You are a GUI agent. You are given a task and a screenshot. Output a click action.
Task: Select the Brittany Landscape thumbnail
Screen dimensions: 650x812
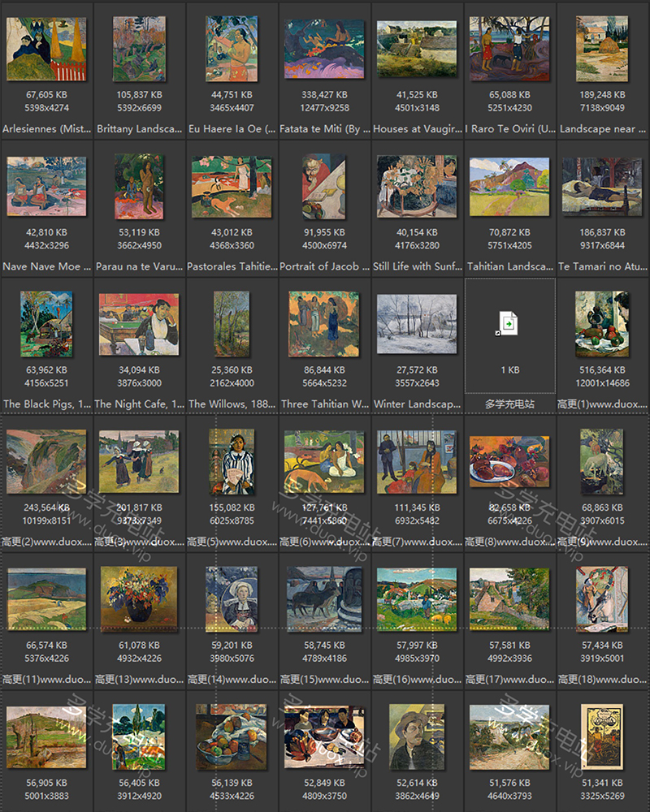tap(139, 47)
